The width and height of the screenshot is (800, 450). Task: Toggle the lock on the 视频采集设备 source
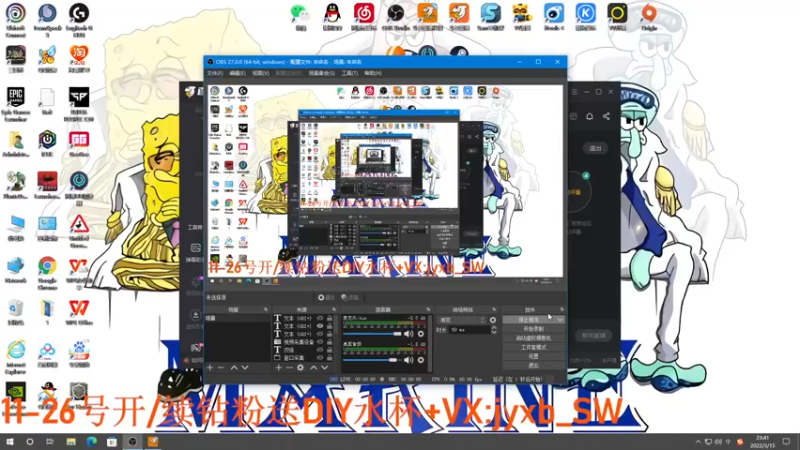pyautogui.click(x=330, y=342)
